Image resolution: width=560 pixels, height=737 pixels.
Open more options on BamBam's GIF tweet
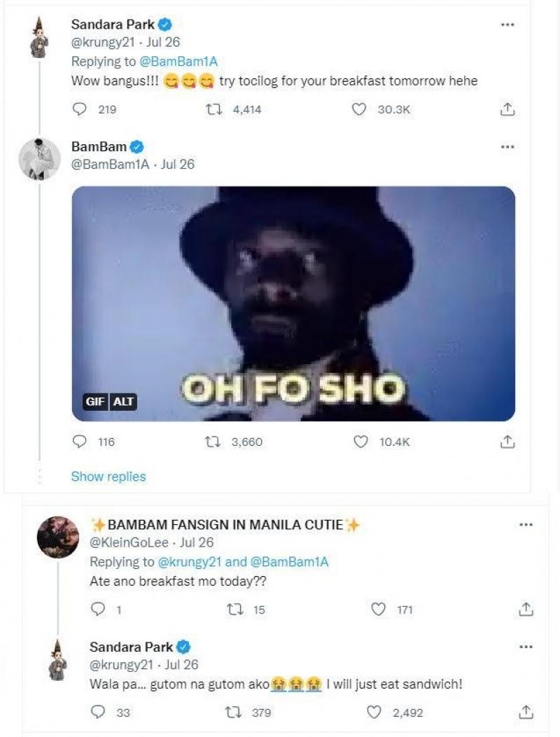[508, 147]
